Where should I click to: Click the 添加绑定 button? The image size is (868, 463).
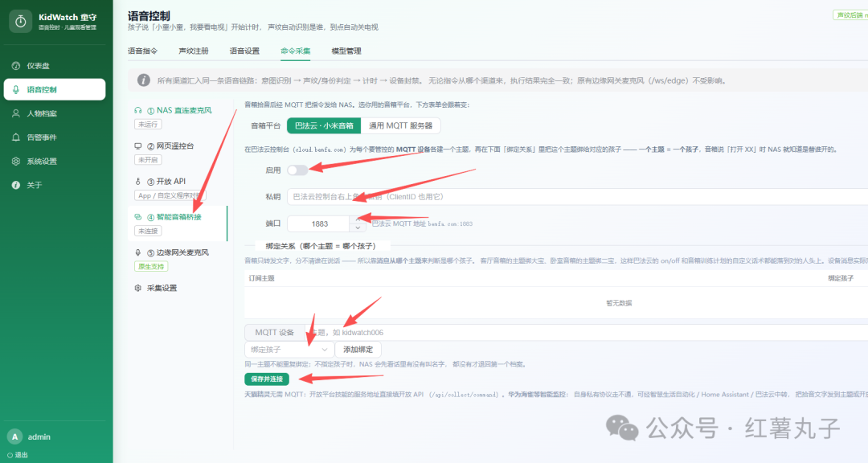point(358,350)
